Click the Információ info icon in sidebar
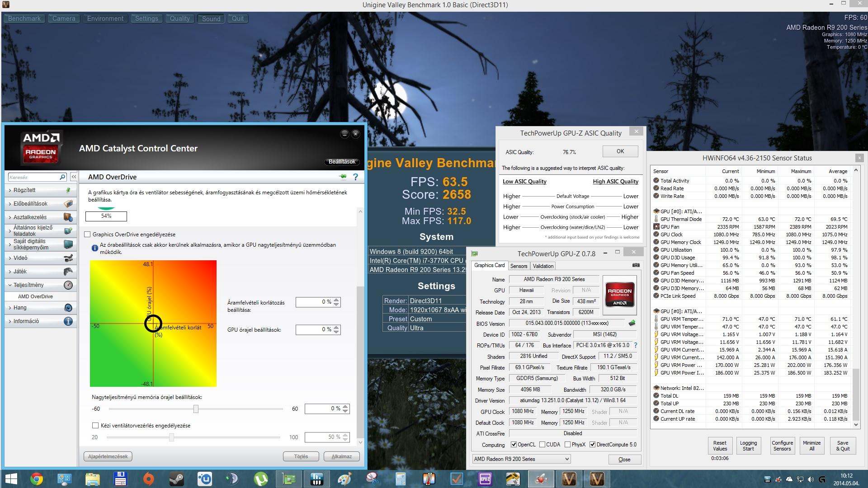The image size is (868, 488). coord(68,321)
